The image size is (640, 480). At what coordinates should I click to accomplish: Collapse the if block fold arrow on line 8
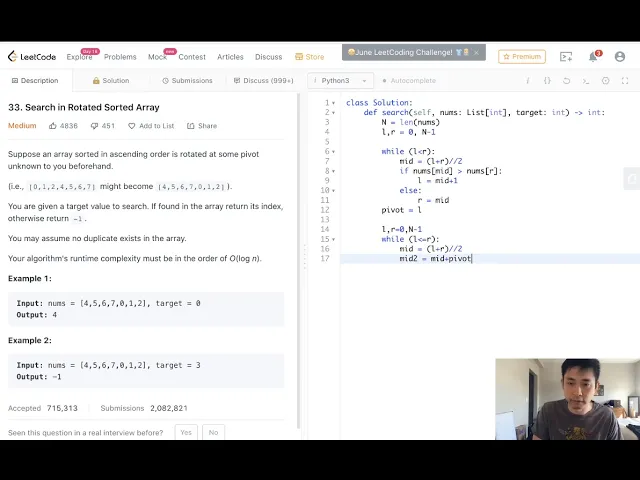click(333, 171)
